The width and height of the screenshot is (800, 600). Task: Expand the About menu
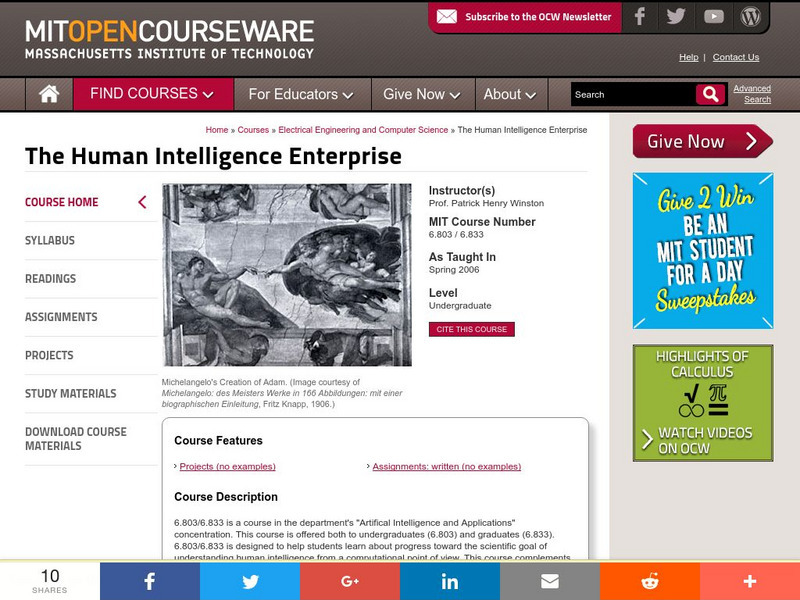(511, 94)
